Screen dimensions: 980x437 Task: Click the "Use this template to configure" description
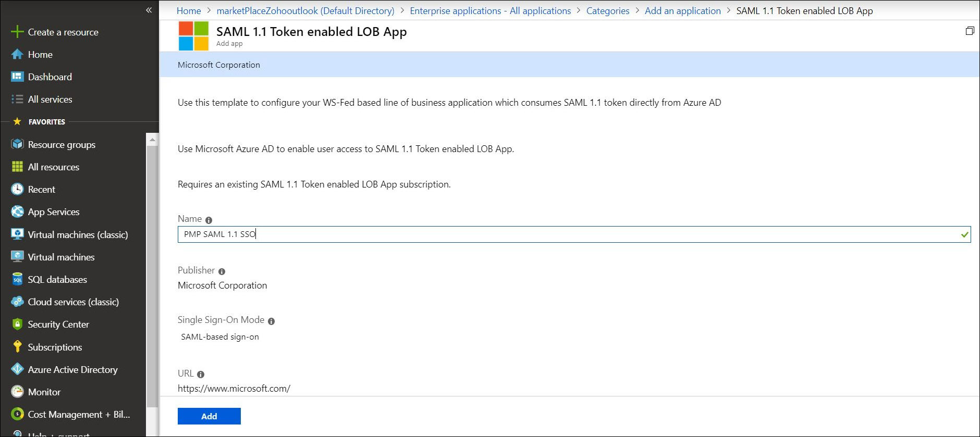coord(449,103)
